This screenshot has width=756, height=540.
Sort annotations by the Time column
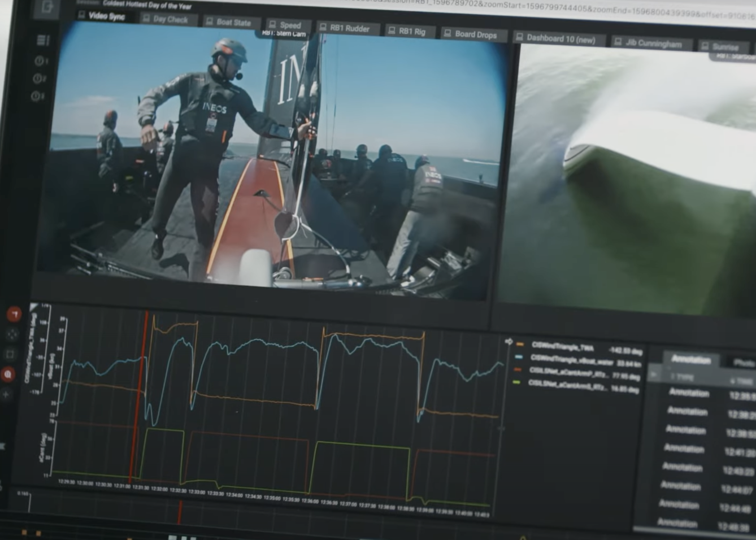tap(741, 381)
